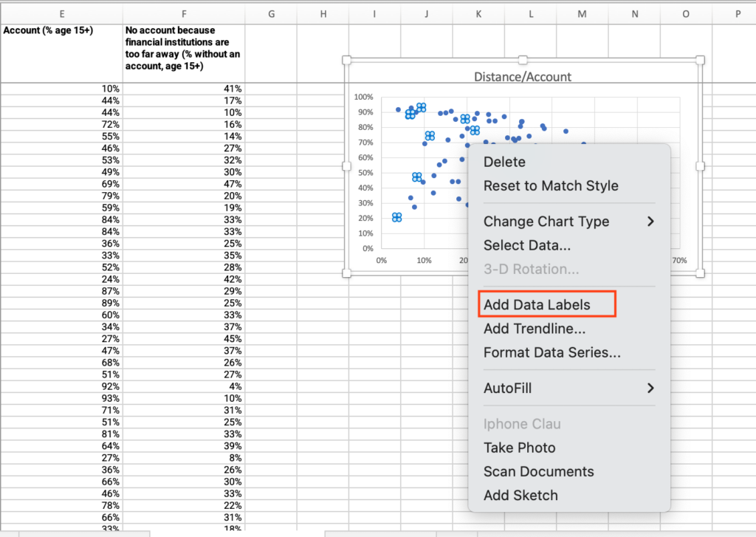Click the cell with value 4%
Screen dimensions: 756x537
click(184, 386)
